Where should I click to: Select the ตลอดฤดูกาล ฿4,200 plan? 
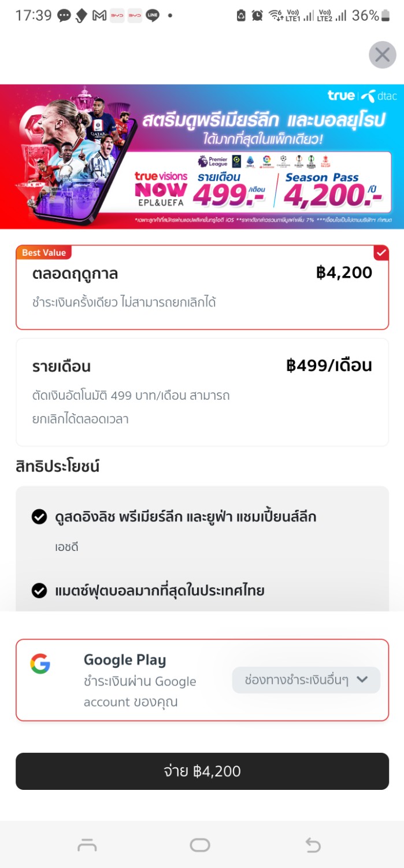tap(202, 288)
